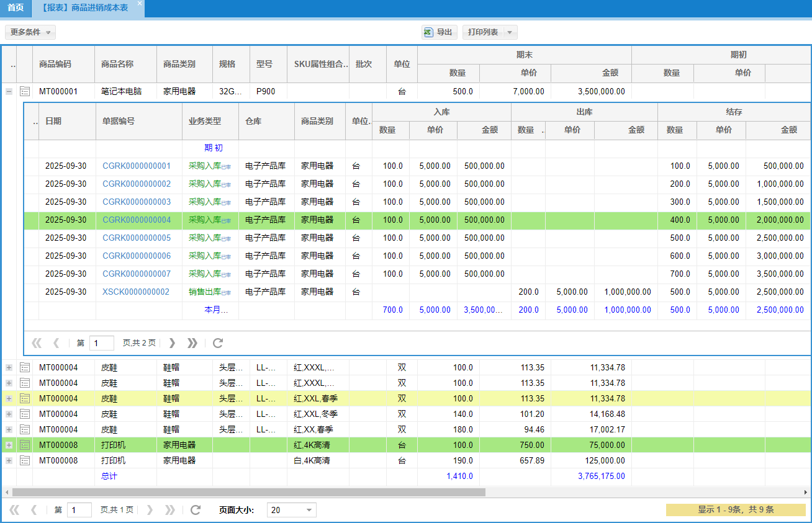Viewport: 812px width, 523px height.
Task: Open sales order link XSCK0000000002
Action: click(135, 292)
